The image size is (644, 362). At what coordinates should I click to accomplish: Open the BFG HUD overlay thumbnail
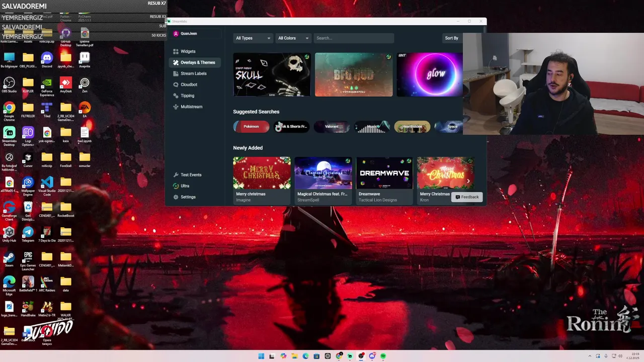pos(354,75)
